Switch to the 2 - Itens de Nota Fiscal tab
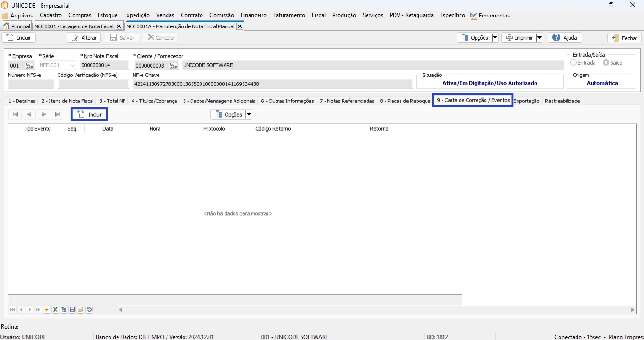 pyautogui.click(x=67, y=101)
